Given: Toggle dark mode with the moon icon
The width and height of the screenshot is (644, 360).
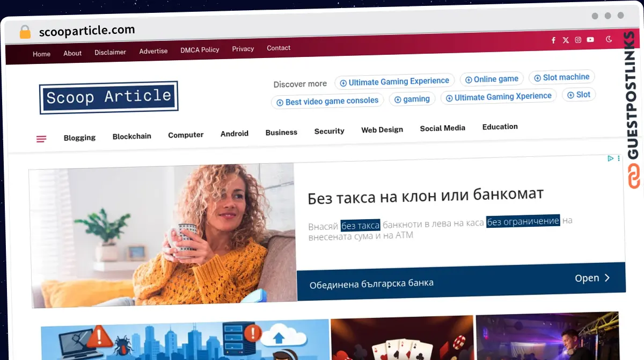Looking at the screenshot, I should coord(609,39).
